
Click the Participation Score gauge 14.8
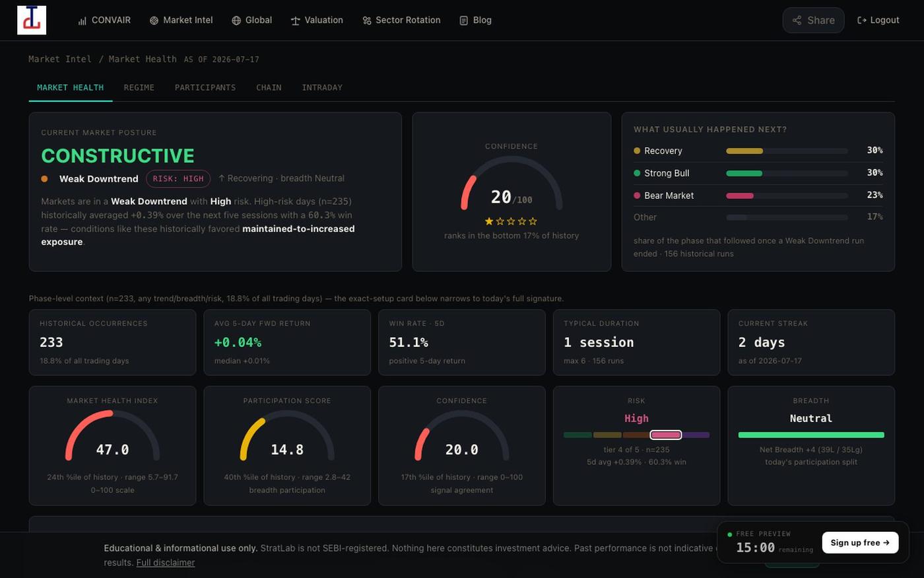[x=287, y=437]
